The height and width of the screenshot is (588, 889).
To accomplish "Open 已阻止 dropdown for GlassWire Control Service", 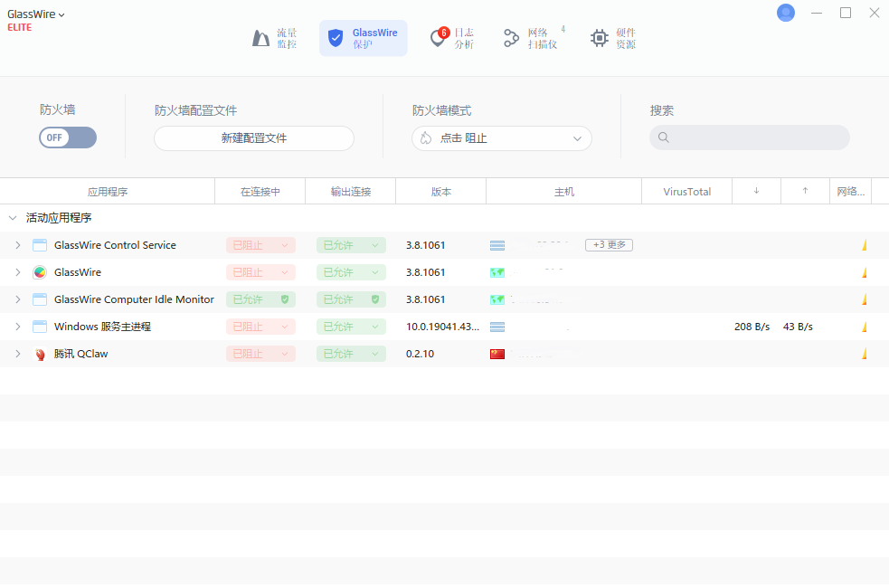I will [260, 245].
